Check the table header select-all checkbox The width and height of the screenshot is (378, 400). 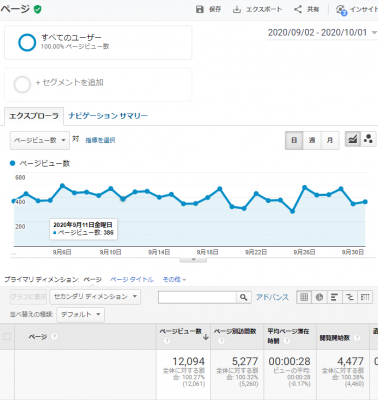point(7,337)
